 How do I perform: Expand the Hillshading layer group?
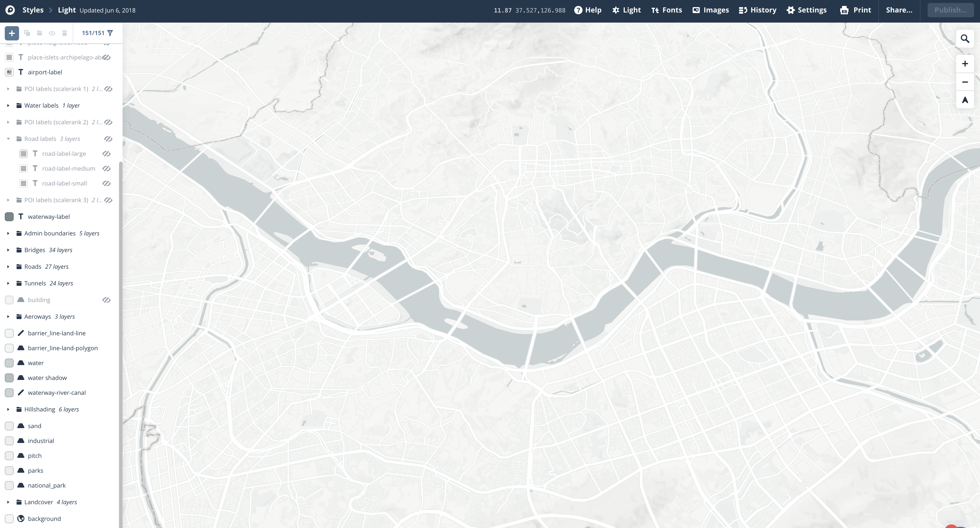[8, 410]
